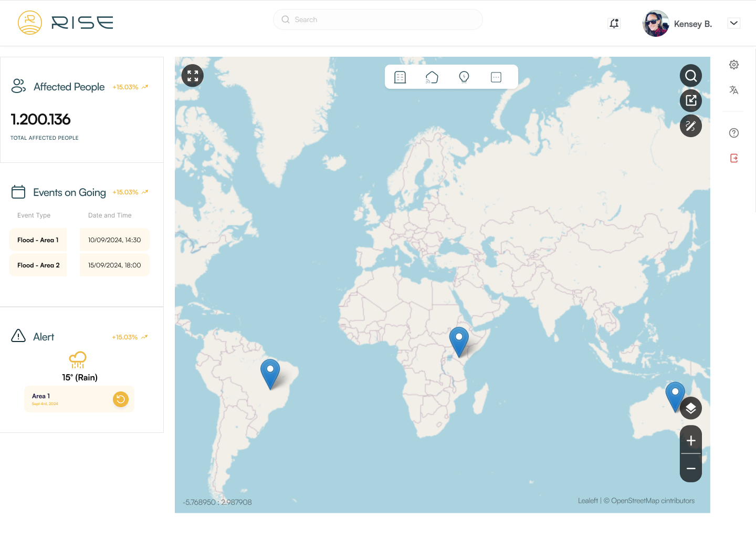756x538 pixels.
Task: Click the fullscreen expand map icon
Action: 193,76
